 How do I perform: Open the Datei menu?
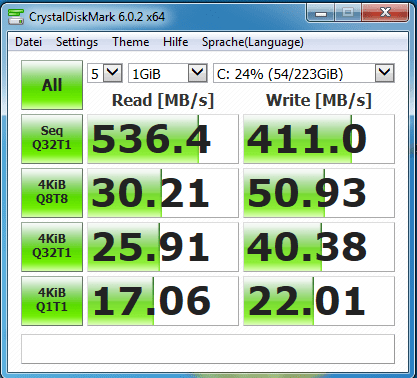pos(29,42)
